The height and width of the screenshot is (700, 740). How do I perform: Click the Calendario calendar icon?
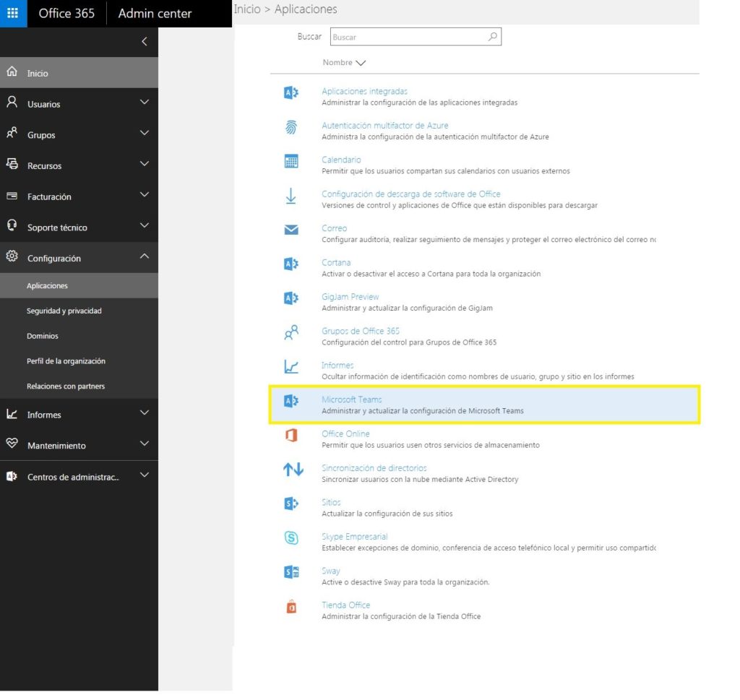tap(291, 161)
